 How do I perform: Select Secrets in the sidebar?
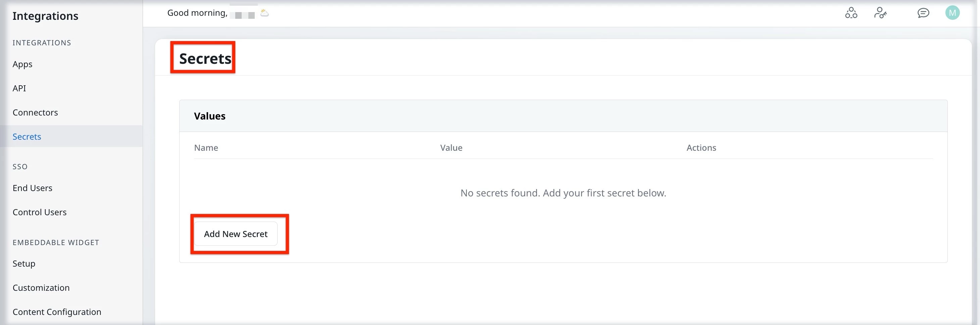click(27, 136)
